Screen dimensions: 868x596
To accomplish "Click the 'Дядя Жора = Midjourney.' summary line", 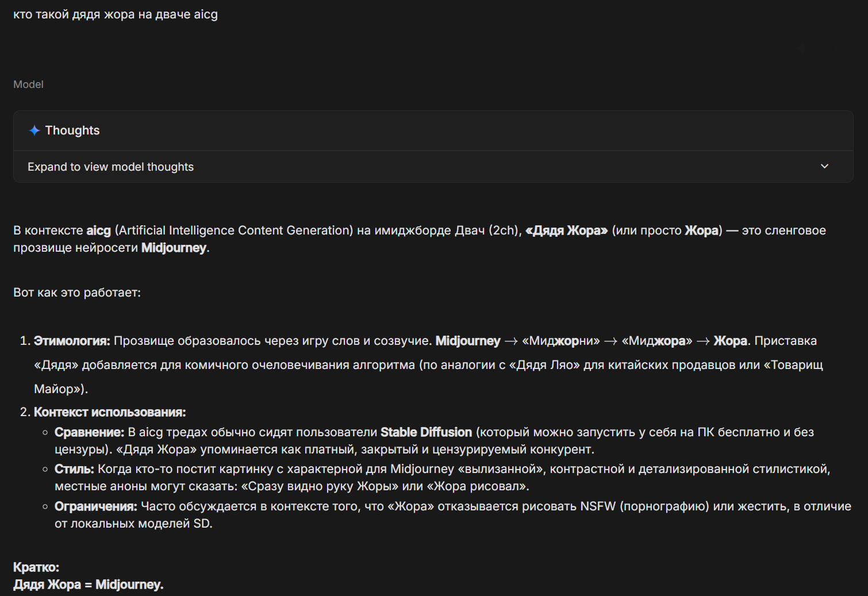I will click(89, 585).
